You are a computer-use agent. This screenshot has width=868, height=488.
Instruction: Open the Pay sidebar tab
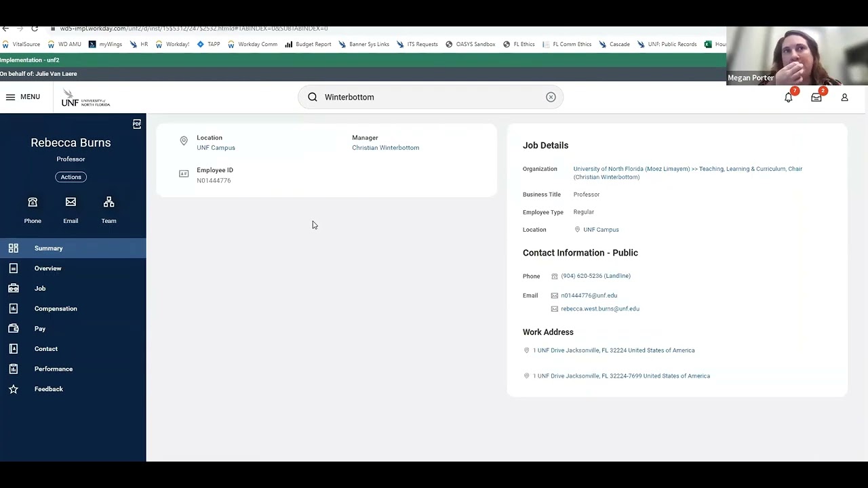click(73, 329)
